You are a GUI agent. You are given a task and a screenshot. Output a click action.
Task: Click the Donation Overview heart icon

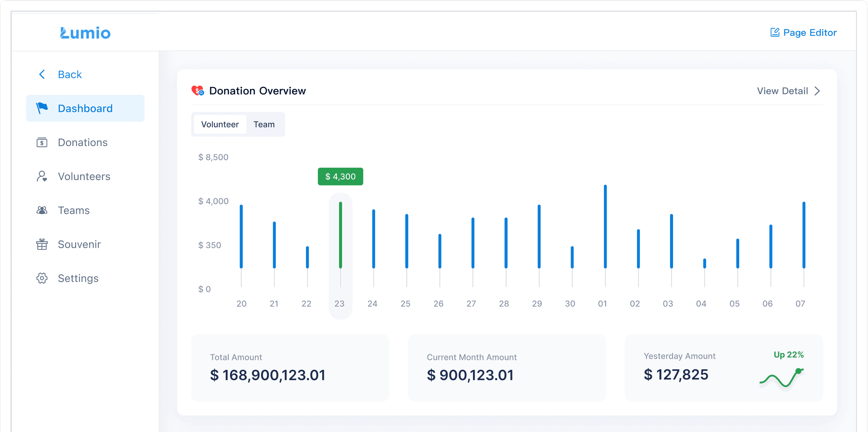[198, 91]
